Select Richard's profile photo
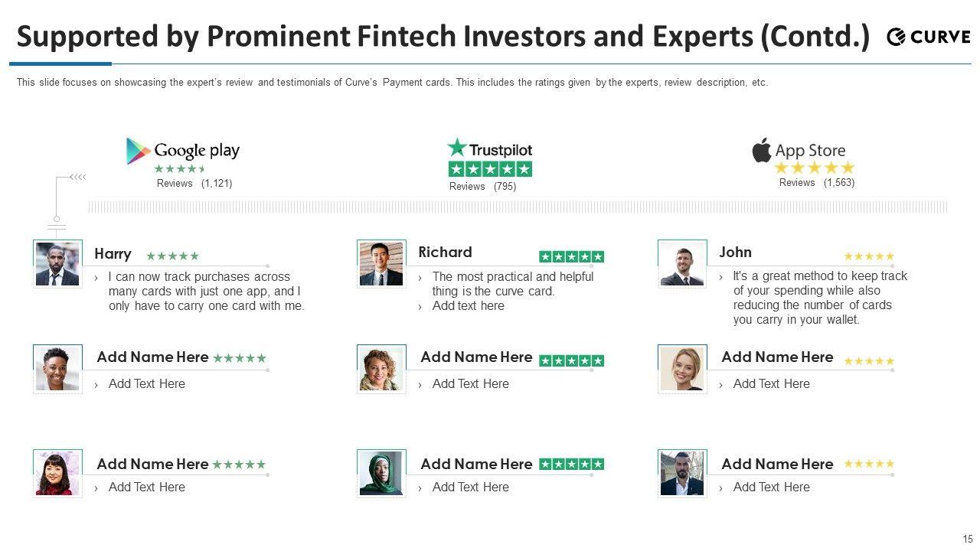 (381, 264)
